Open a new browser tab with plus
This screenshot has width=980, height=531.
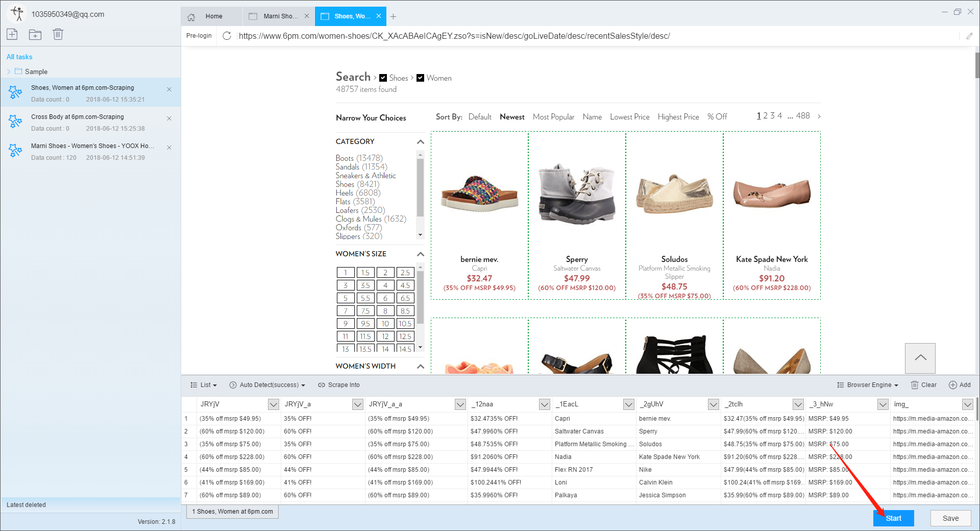pos(393,16)
